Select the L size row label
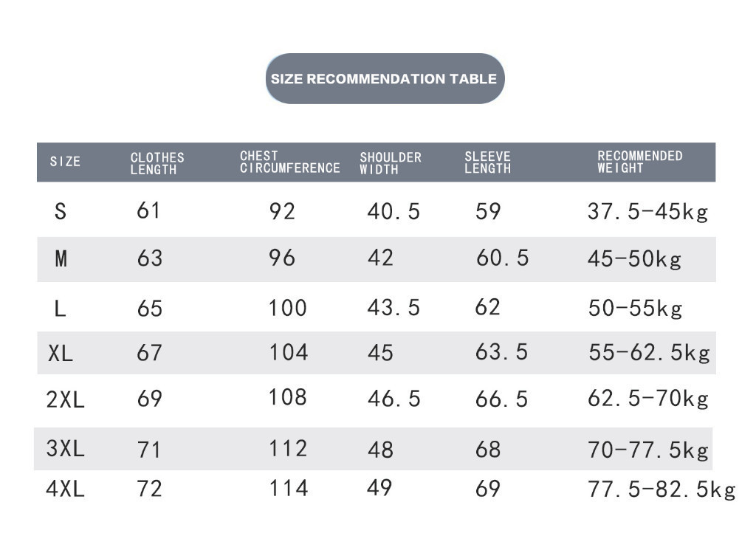 click(60, 308)
